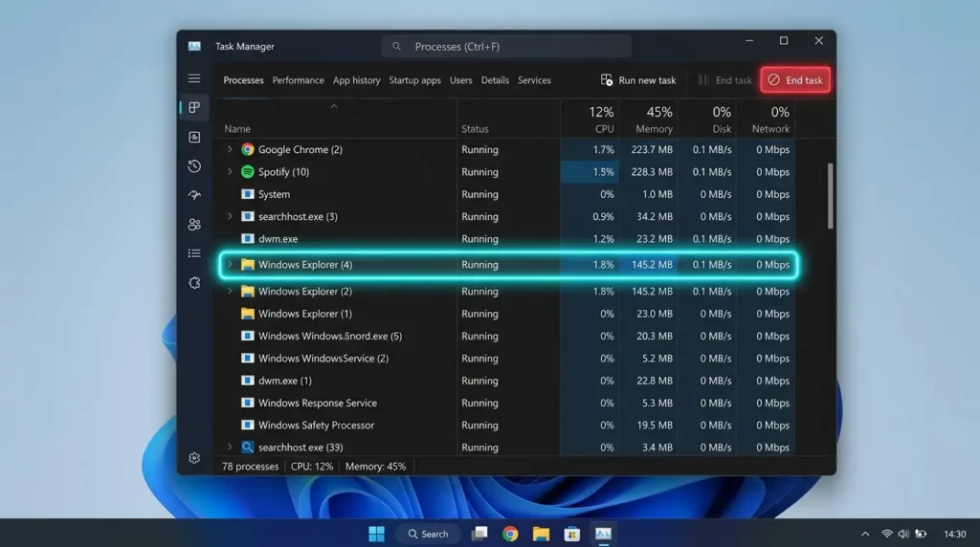Open the hamburger navigation menu
Screen dimensions: 980x547
point(194,78)
